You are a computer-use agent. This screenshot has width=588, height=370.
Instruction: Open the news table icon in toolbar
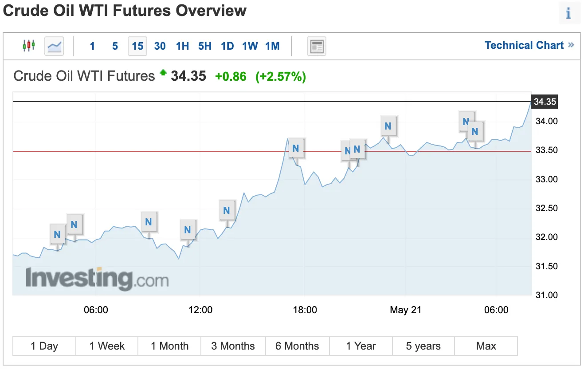pyautogui.click(x=317, y=46)
